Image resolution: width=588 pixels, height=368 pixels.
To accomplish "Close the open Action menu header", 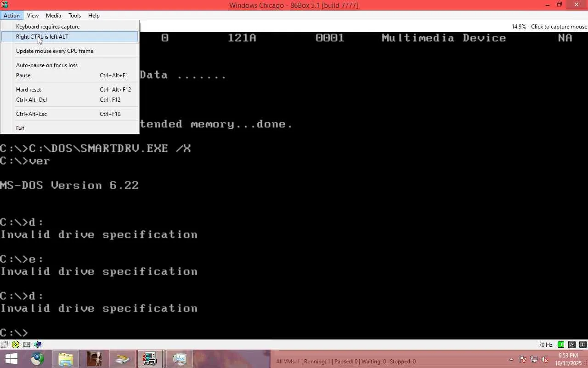I will pos(11,16).
